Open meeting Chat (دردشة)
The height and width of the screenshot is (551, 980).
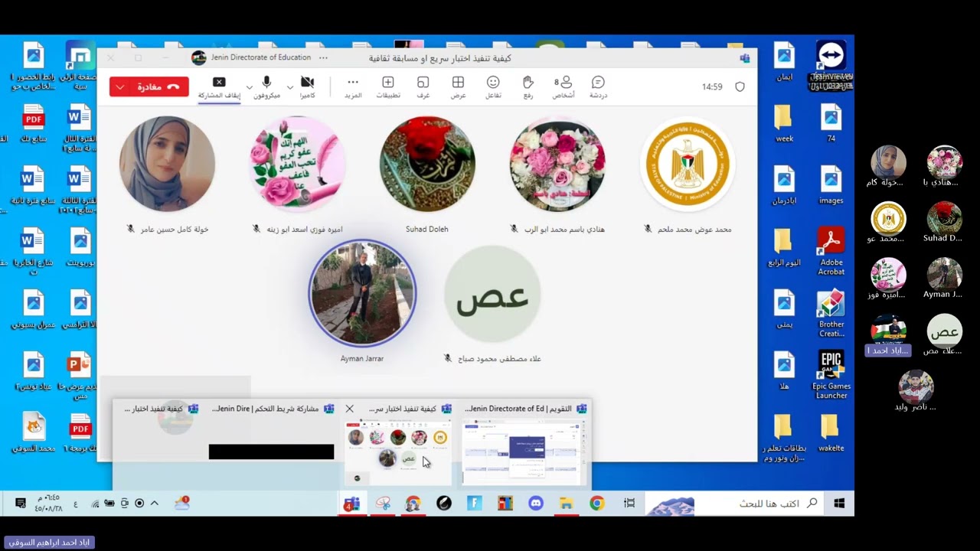click(598, 87)
